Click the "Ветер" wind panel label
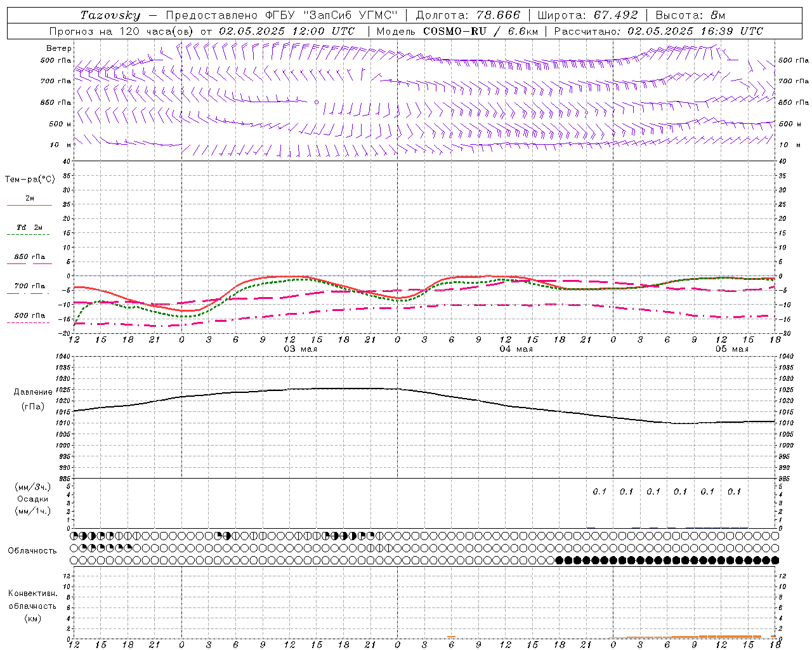Screen dimensions: 812x650 pos(59,48)
